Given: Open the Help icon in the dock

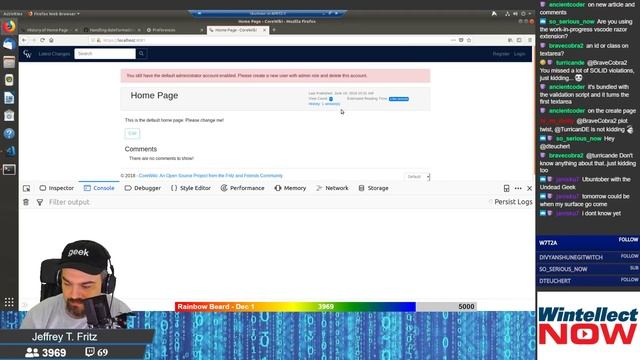Looking at the screenshot, I should point(9,133).
